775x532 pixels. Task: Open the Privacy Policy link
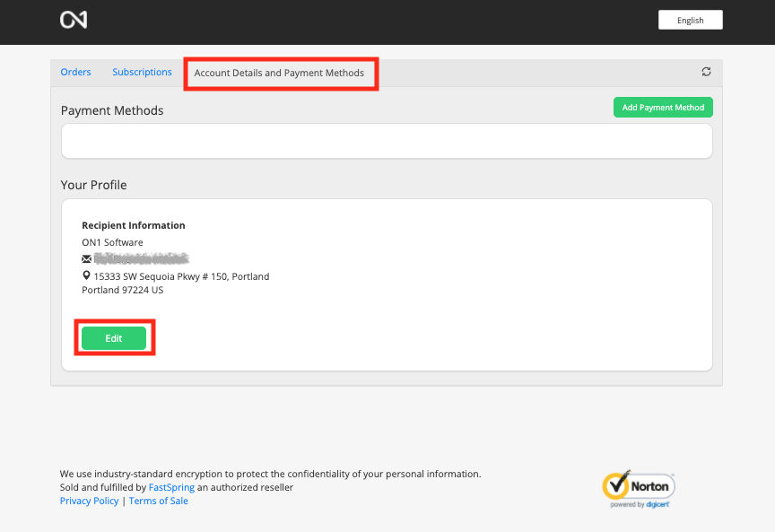[x=89, y=501]
